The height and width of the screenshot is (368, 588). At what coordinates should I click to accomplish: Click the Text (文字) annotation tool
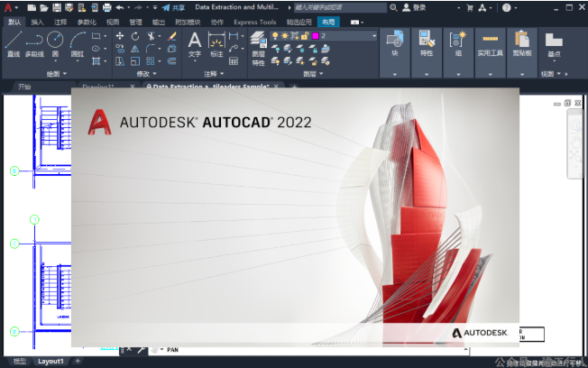194,44
